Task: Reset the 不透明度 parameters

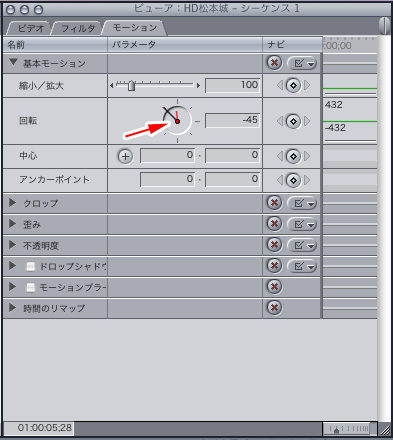Action: coord(274,245)
